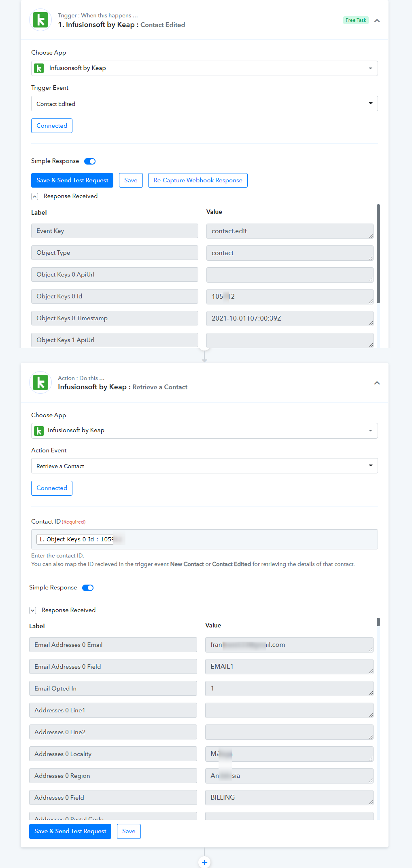This screenshot has width=412, height=868.
Task: Open trigger Choose App dropdown
Action: [x=204, y=68]
